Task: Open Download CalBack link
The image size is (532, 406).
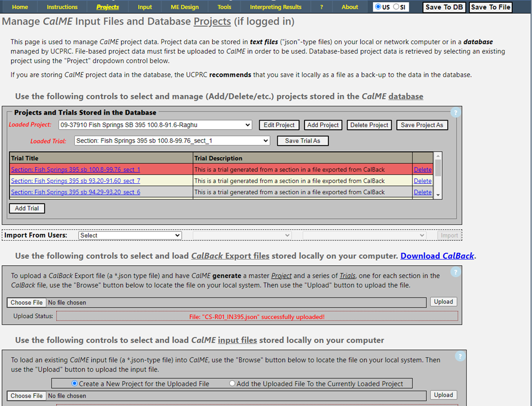Action: pos(437,256)
